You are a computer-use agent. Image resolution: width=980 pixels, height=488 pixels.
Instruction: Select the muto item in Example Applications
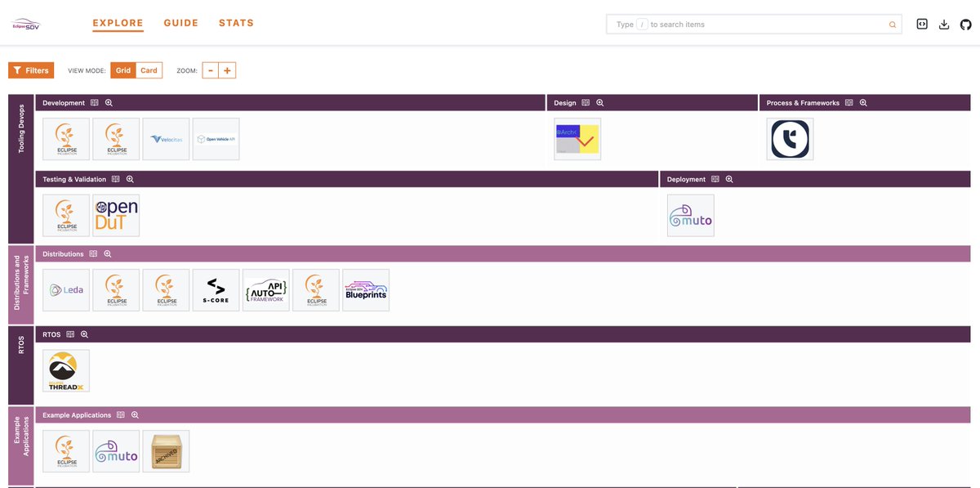116,451
